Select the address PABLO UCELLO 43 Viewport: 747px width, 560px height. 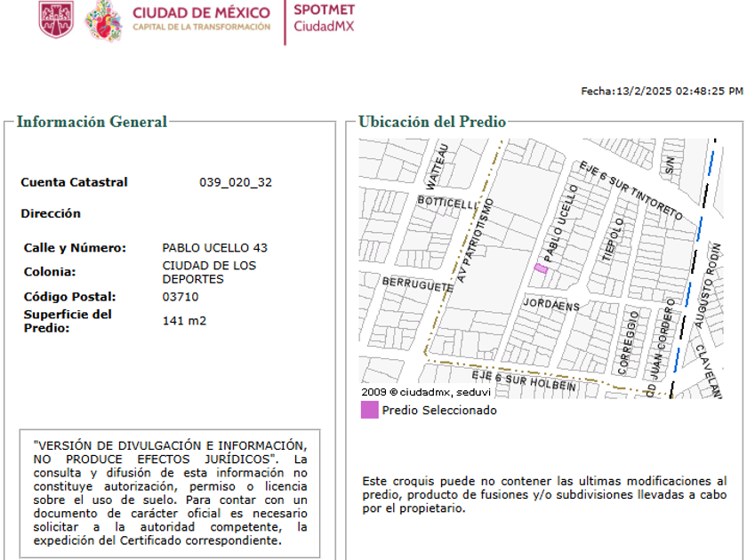coord(215,248)
